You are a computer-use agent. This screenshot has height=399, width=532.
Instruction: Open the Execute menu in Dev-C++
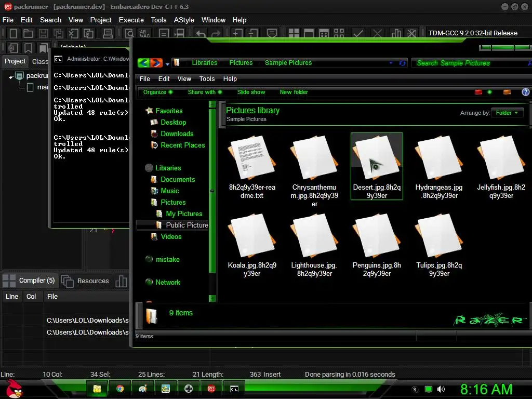tap(131, 20)
